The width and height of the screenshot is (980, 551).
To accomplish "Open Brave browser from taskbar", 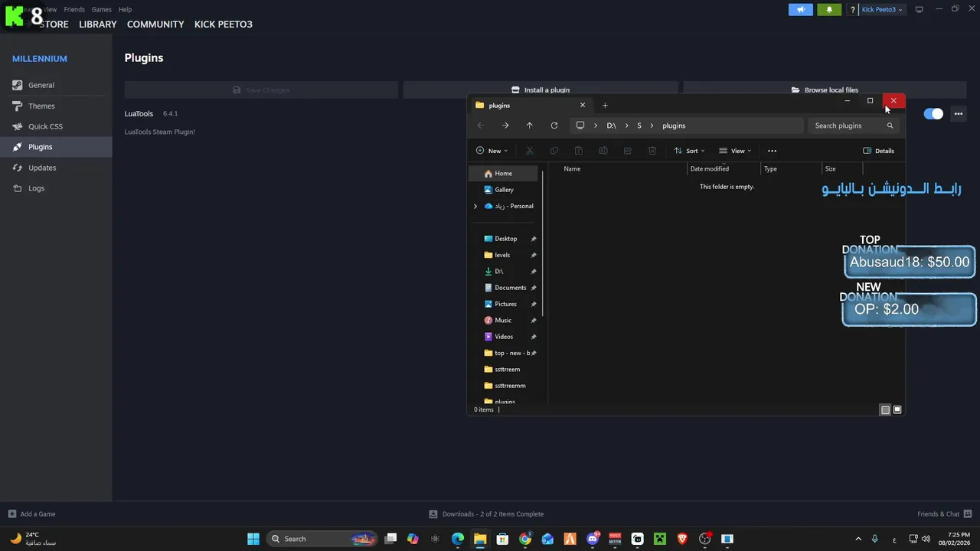I will 682,539.
